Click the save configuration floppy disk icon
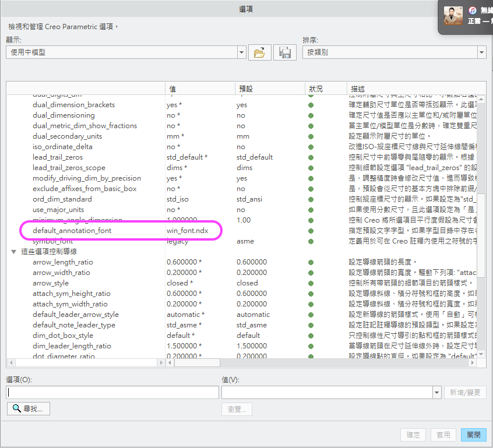 pyautogui.click(x=285, y=52)
